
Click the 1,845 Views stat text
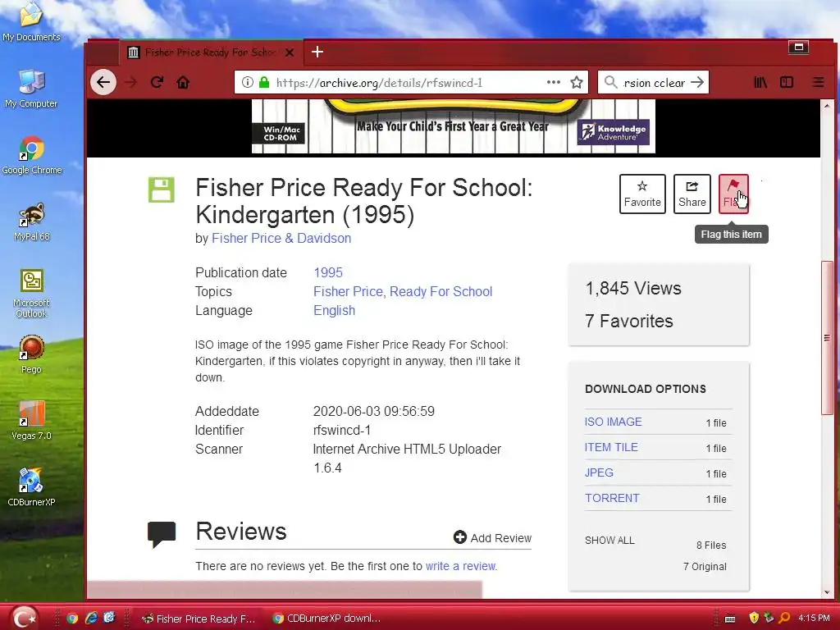[x=633, y=288]
